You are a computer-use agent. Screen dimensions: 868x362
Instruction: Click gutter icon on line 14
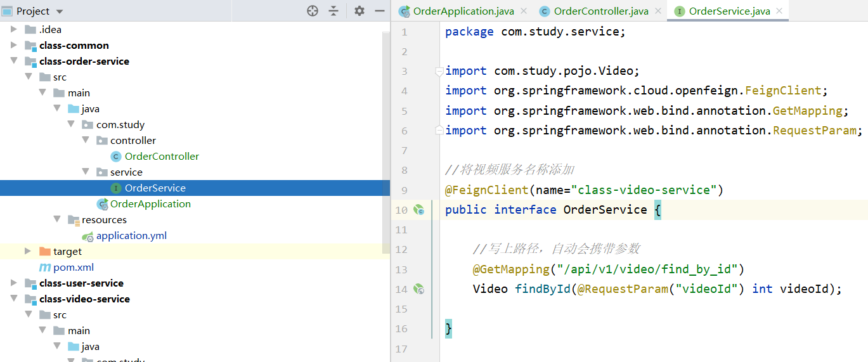[418, 289]
